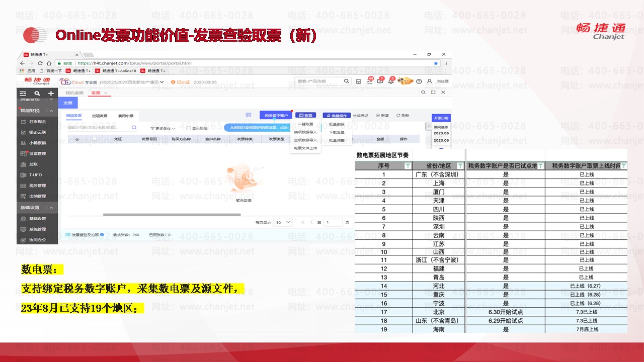
Task: Click the QR code icon near 税务数字账户
Action: point(248,115)
